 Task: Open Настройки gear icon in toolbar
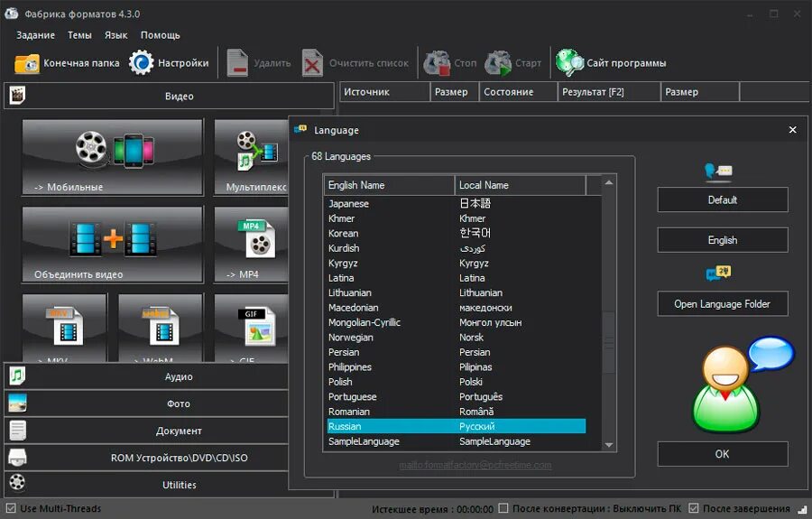tap(142, 62)
